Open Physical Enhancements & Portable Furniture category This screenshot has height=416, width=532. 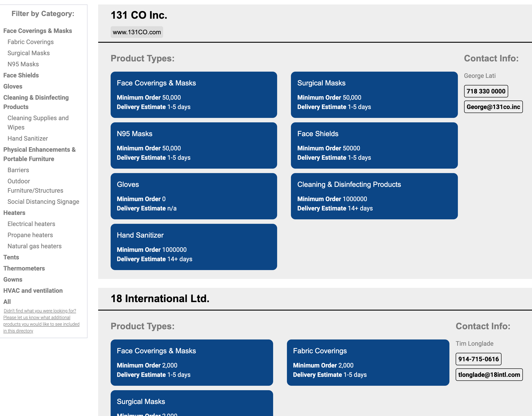pyautogui.click(x=39, y=154)
